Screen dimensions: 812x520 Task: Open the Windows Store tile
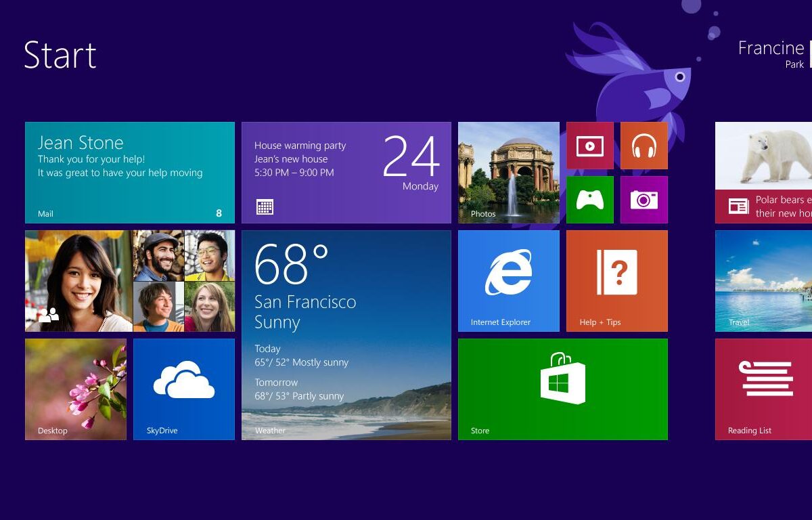[562, 389]
